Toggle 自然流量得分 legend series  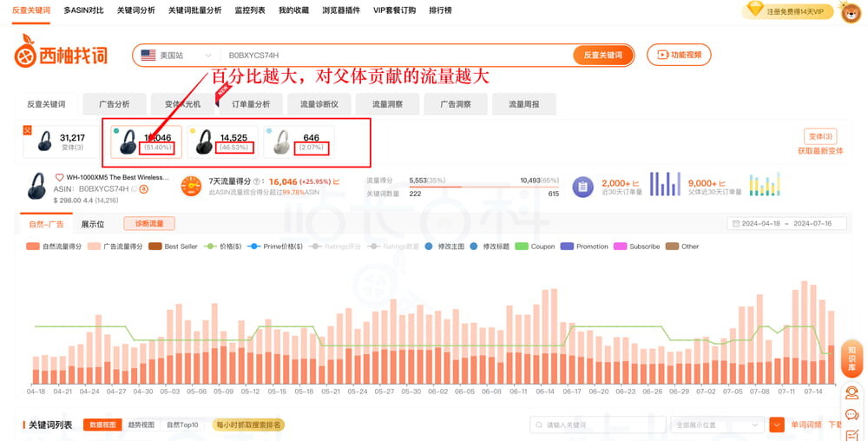click(x=54, y=247)
